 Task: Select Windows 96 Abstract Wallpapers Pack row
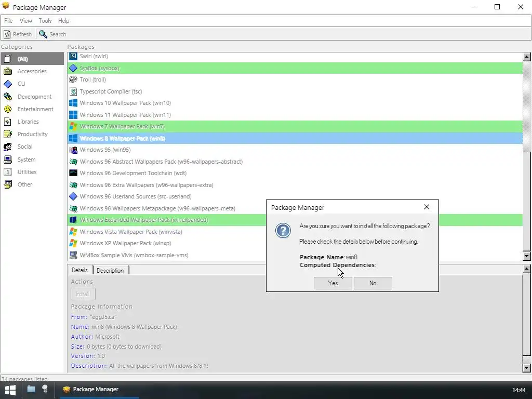295,162
